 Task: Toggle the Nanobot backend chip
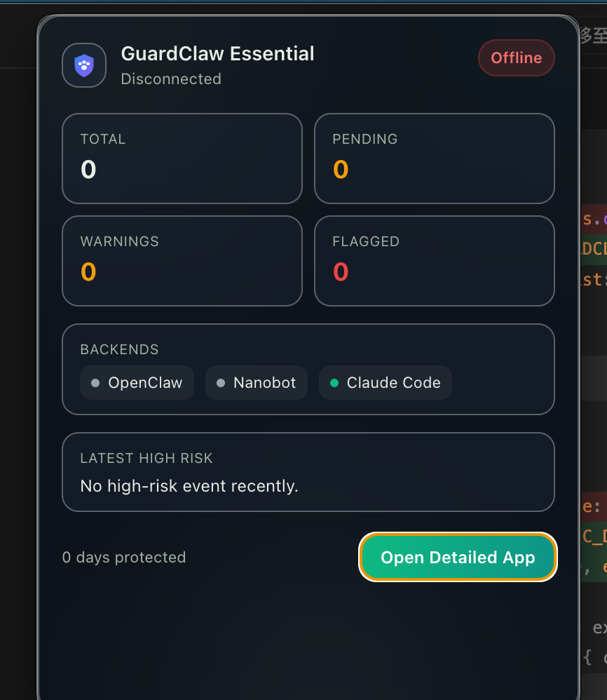coord(256,383)
